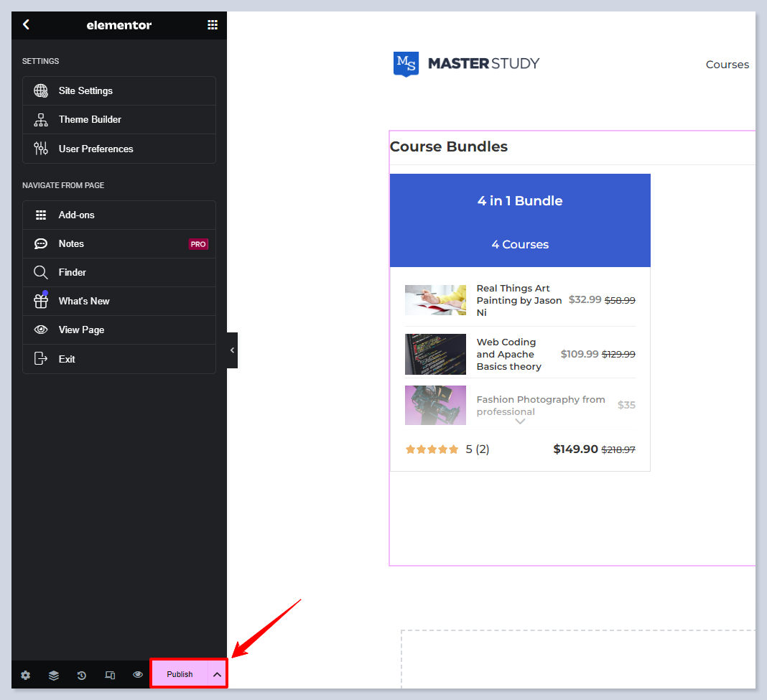Expand the Publish save options arrow
The width and height of the screenshot is (767, 700).
point(217,674)
